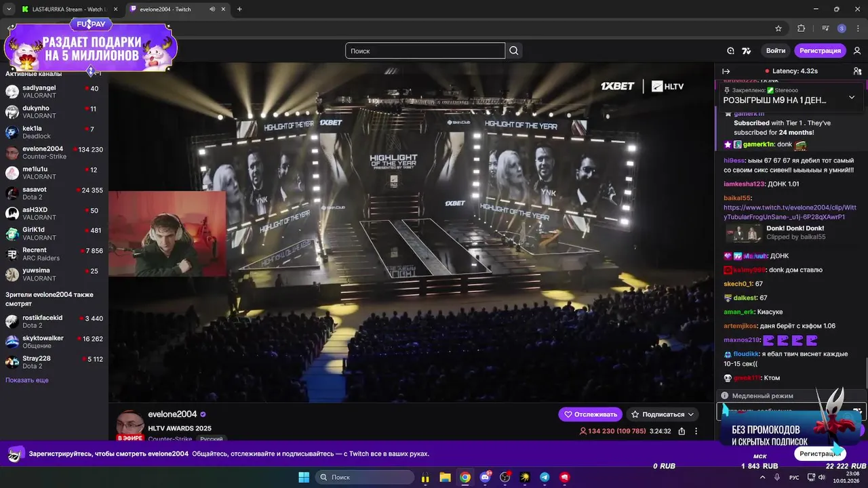This screenshot has width=868, height=488.
Task: Click the FunPay gifts banner
Action: 91,46
